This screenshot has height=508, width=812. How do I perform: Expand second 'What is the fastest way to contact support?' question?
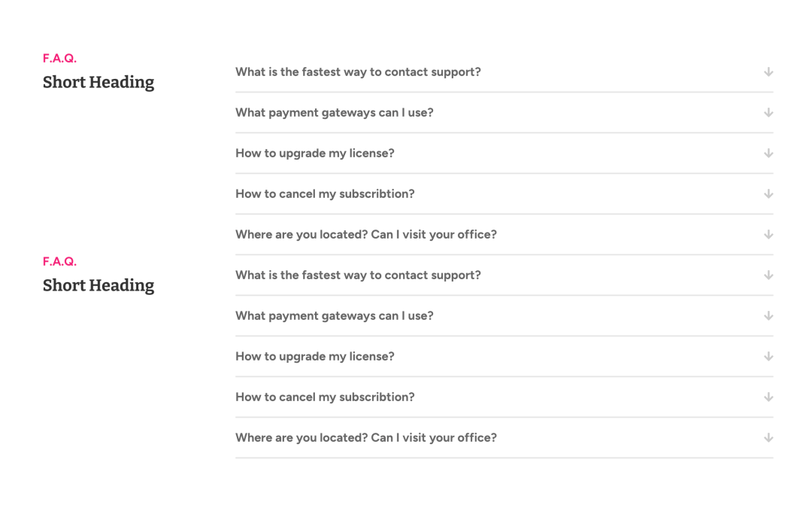pyautogui.click(x=504, y=275)
